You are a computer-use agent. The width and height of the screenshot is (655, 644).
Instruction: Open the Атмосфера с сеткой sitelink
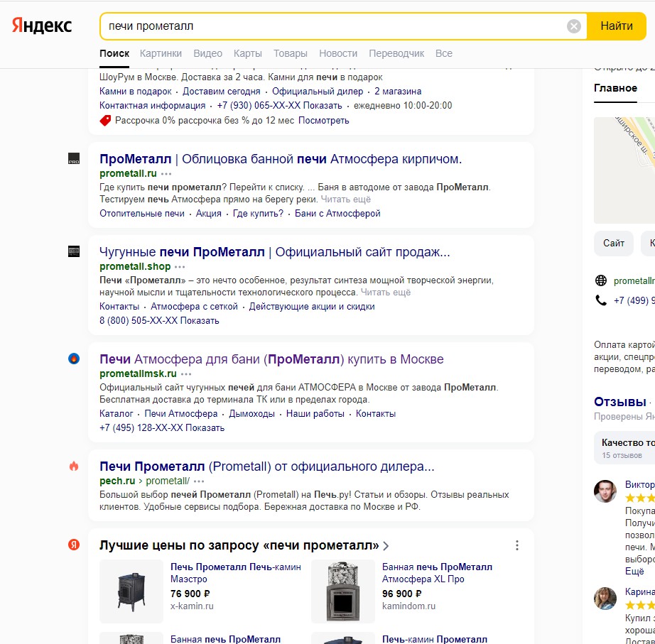194,307
